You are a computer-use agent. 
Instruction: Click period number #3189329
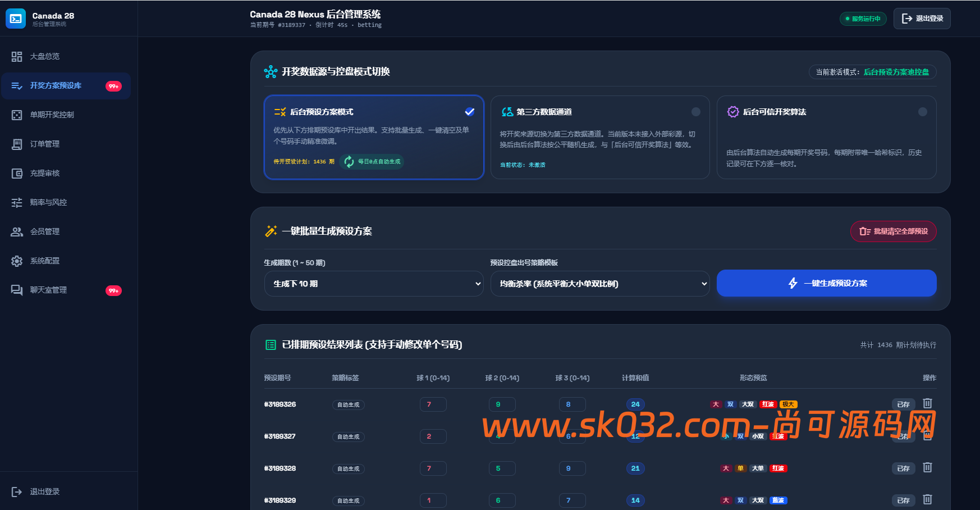pyautogui.click(x=280, y=500)
